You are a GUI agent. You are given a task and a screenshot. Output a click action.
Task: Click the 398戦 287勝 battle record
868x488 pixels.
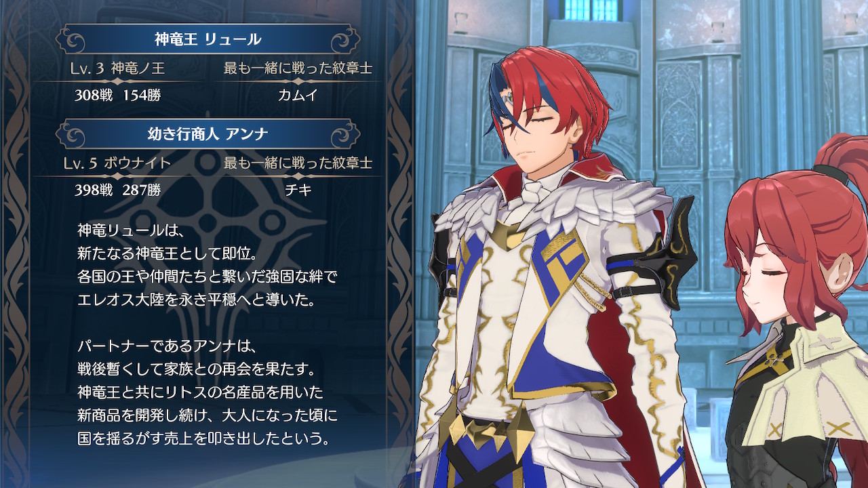coord(117,190)
